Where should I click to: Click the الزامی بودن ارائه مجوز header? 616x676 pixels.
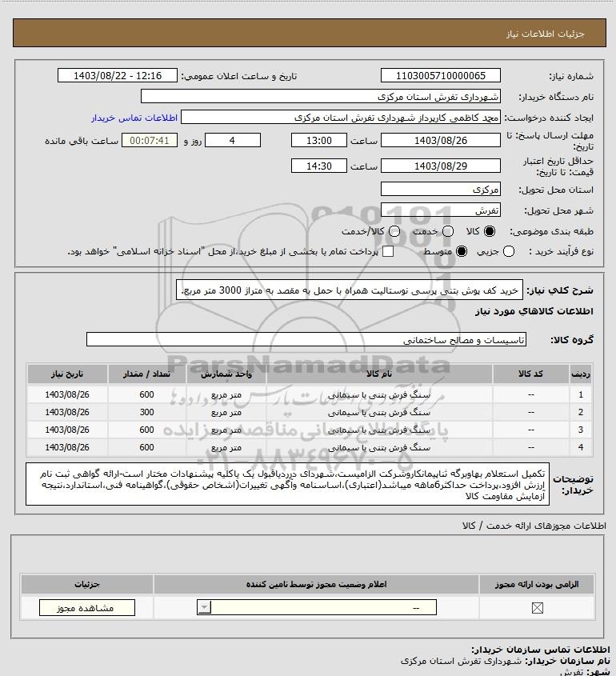537,584
